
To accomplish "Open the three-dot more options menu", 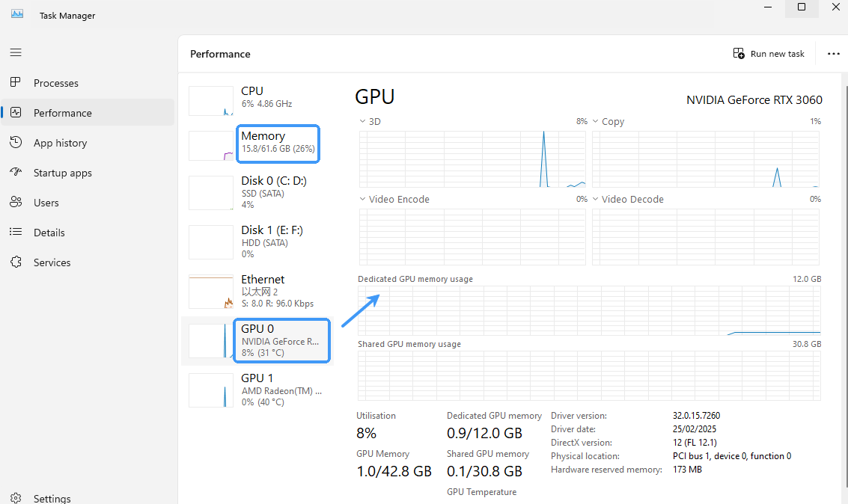I will (833, 54).
